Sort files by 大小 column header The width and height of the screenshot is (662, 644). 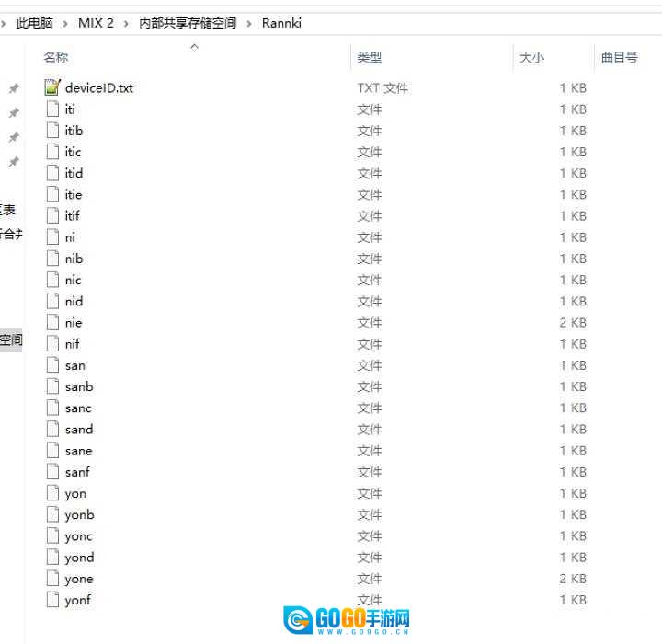pyautogui.click(x=531, y=58)
